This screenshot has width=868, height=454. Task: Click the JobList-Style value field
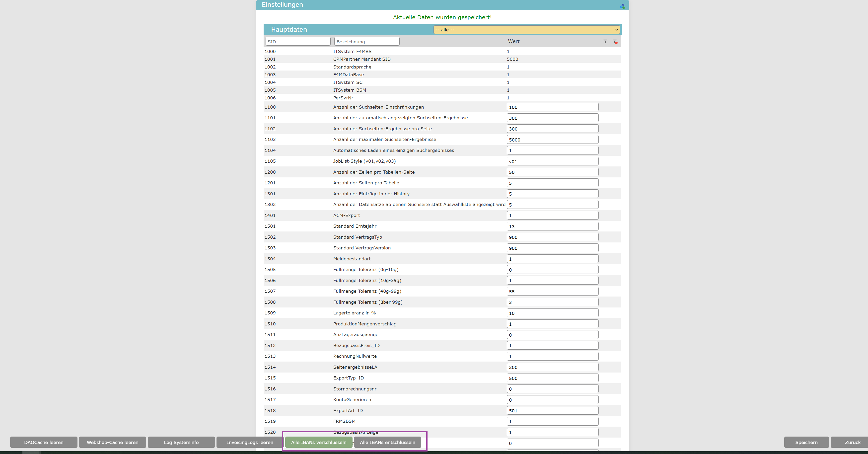point(552,161)
